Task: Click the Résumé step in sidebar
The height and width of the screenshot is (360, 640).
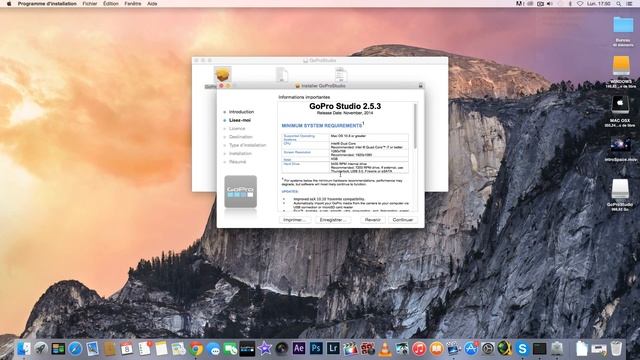Action: pyautogui.click(x=237, y=162)
